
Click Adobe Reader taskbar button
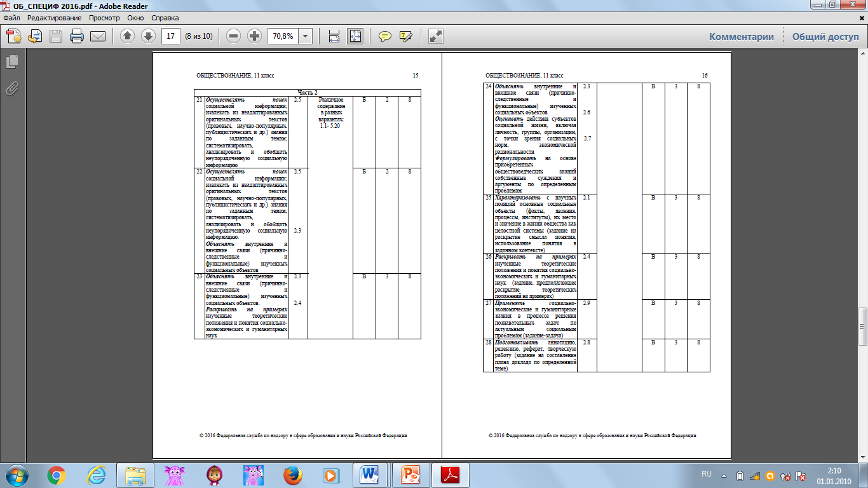(451, 475)
